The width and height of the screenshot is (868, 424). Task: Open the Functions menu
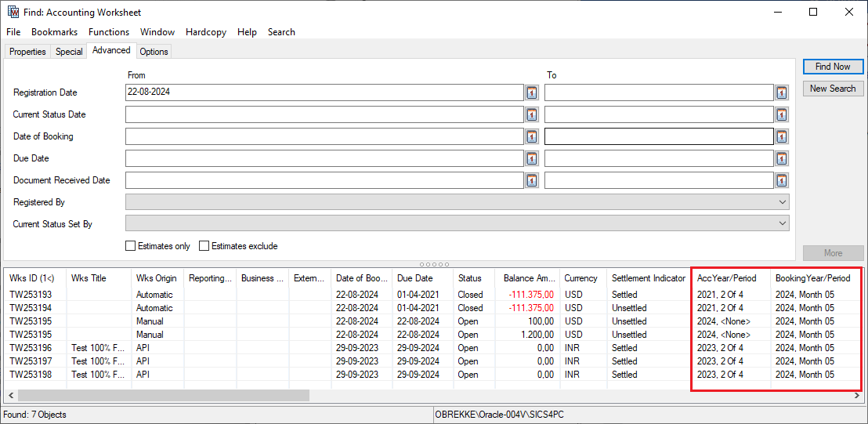click(109, 32)
